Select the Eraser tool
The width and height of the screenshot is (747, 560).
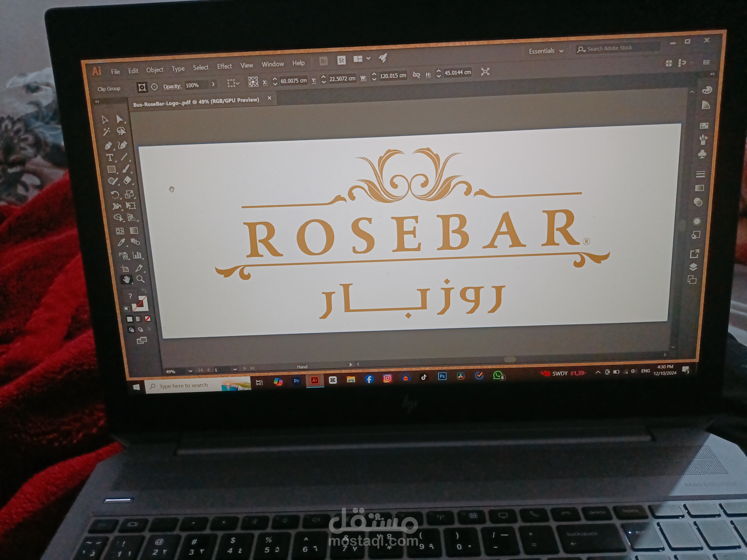127,180
